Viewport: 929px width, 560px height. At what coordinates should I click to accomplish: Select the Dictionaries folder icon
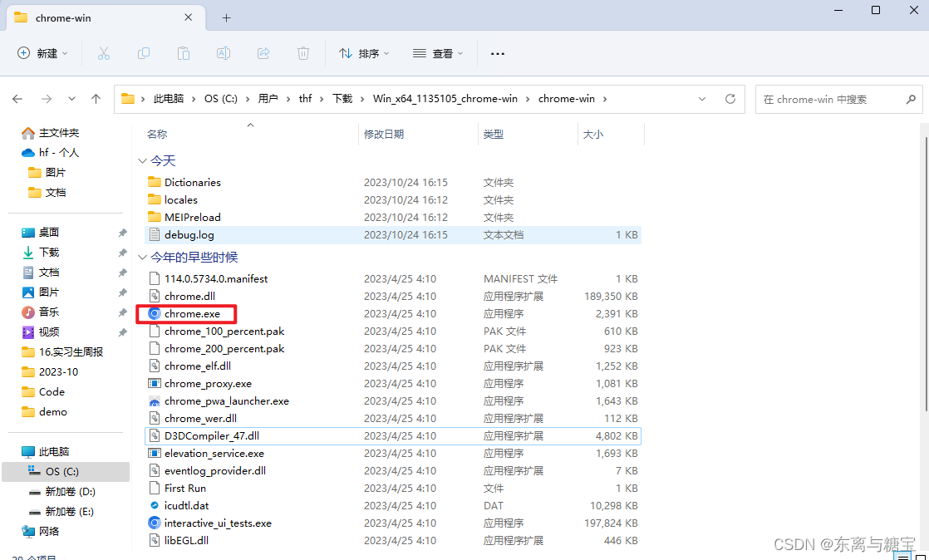pos(154,182)
